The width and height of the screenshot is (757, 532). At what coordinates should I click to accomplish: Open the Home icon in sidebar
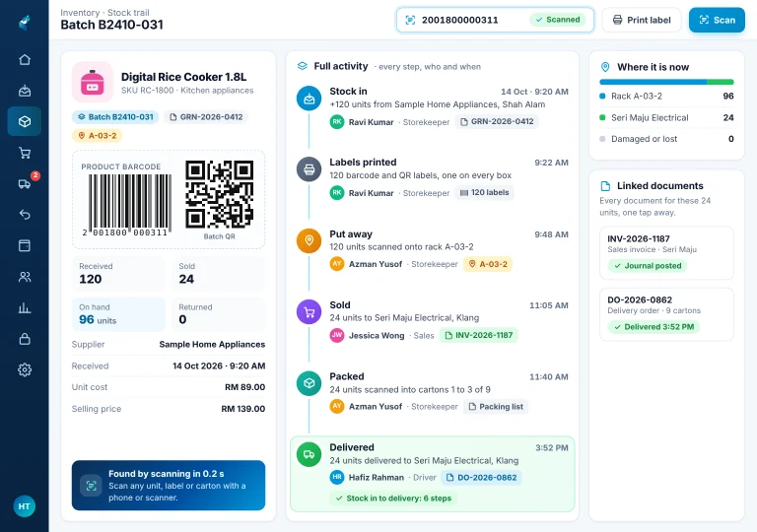[25, 59]
